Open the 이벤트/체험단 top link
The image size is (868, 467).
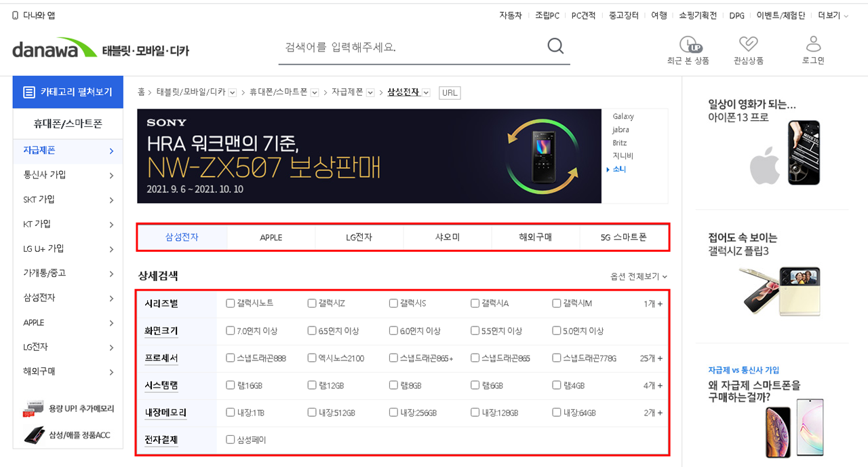tap(781, 16)
